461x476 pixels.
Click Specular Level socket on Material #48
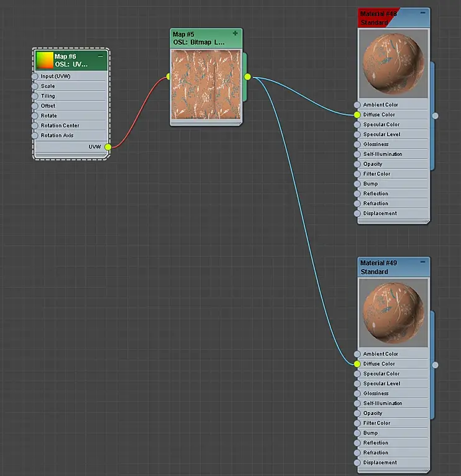357,134
